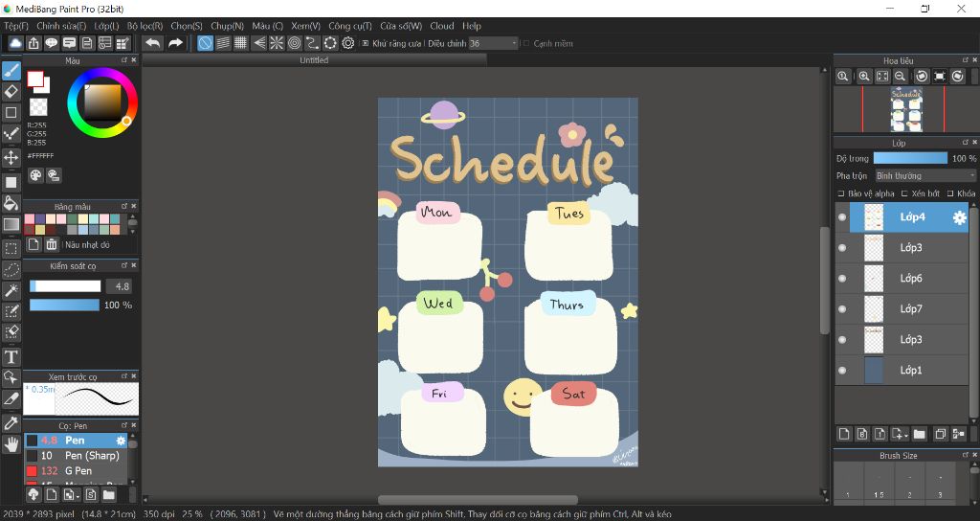This screenshot has height=521, width=980.
Task: Click the brush opacity slider at 100 %
Action: point(65,306)
